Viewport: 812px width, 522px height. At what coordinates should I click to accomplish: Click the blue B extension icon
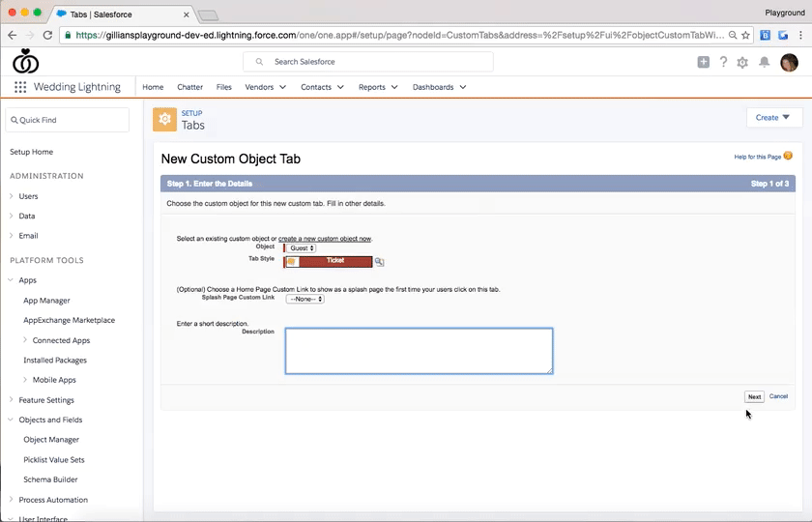click(x=766, y=35)
